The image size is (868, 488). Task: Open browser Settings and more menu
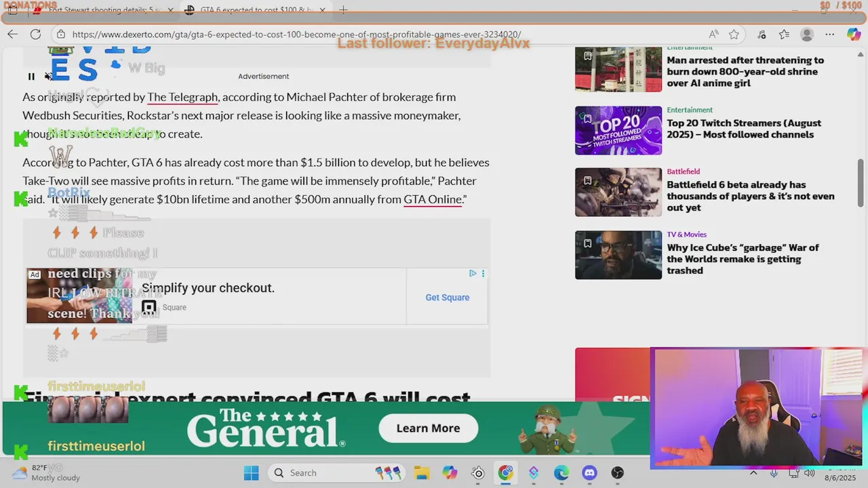pos(829,34)
